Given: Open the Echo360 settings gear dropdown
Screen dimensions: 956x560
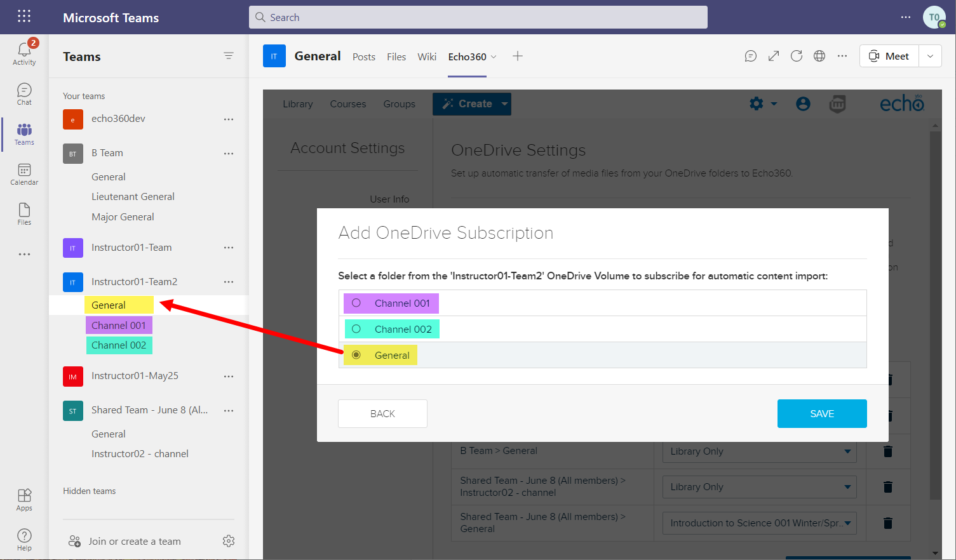Looking at the screenshot, I should coord(763,103).
